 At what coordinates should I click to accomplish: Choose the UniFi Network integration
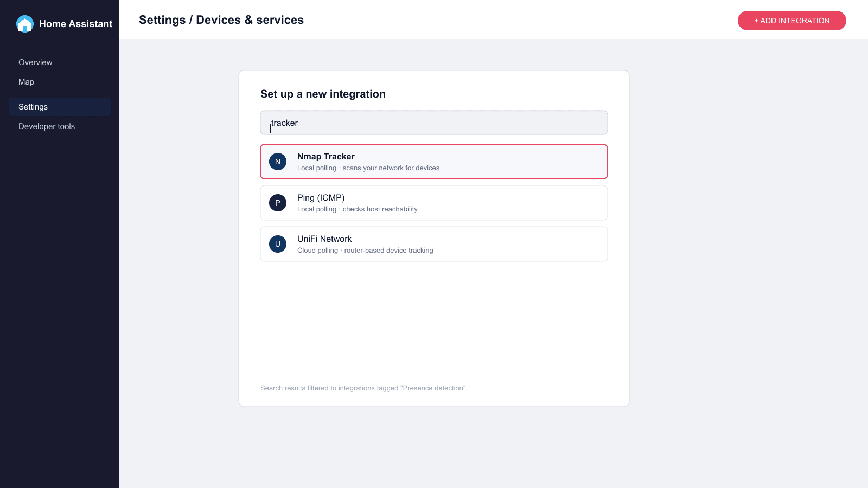point(434,244)
